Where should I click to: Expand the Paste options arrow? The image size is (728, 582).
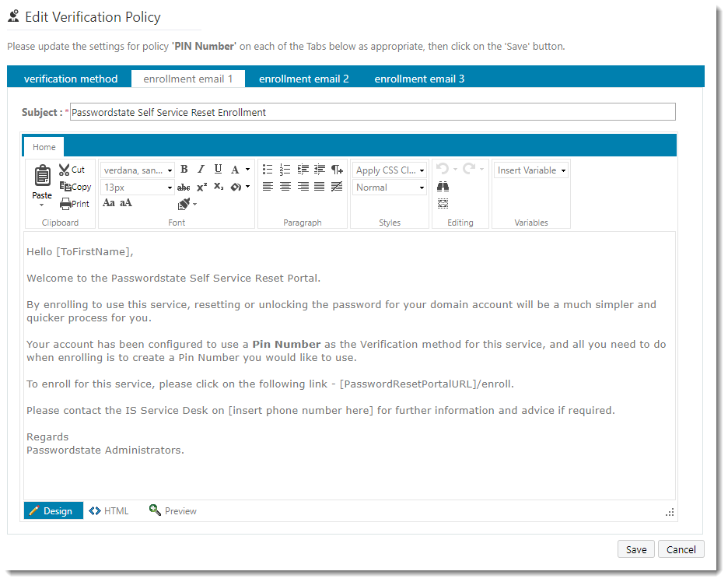(42, 205)
